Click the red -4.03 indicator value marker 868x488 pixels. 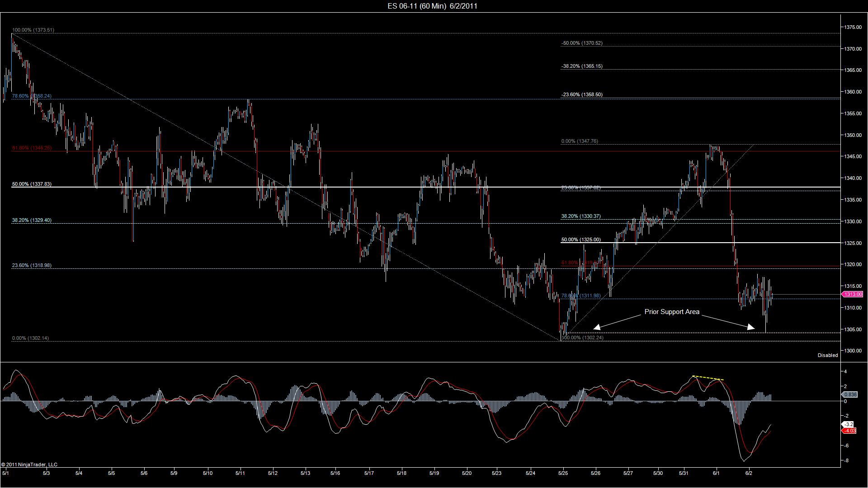coord(849,431)
